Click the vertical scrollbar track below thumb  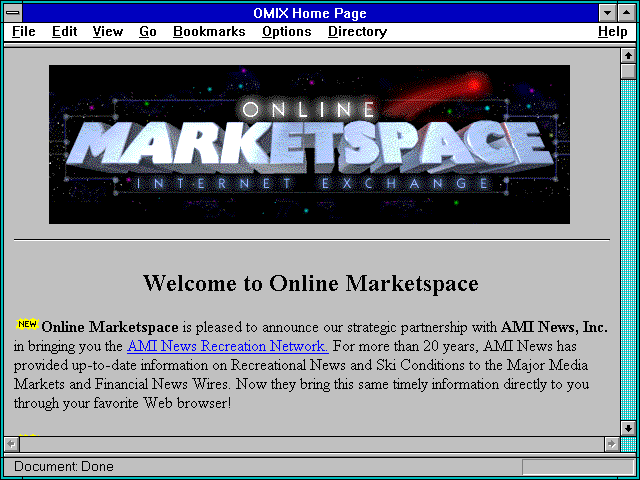tap(628, 250)
